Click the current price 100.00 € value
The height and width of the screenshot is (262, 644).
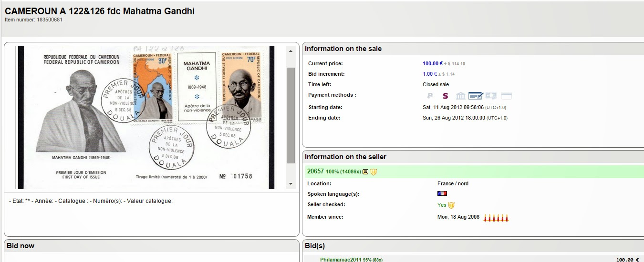433,63
